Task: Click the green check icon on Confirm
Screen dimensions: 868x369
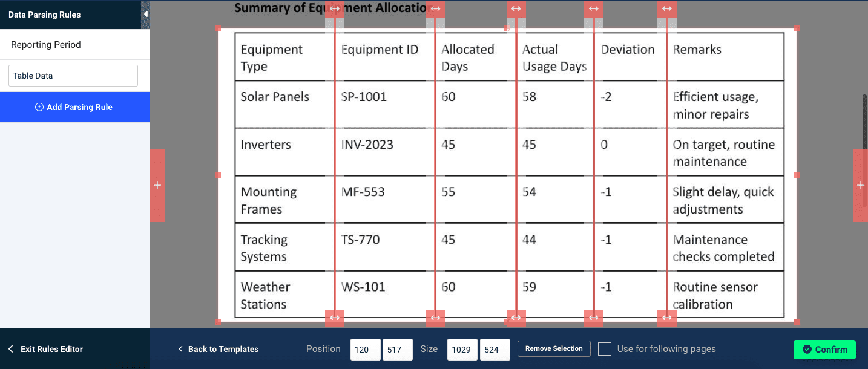Action: (807, 350)
